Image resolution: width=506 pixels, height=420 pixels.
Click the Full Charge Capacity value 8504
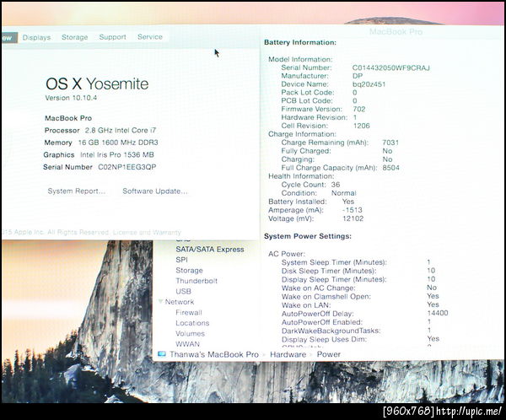(390, 168)
